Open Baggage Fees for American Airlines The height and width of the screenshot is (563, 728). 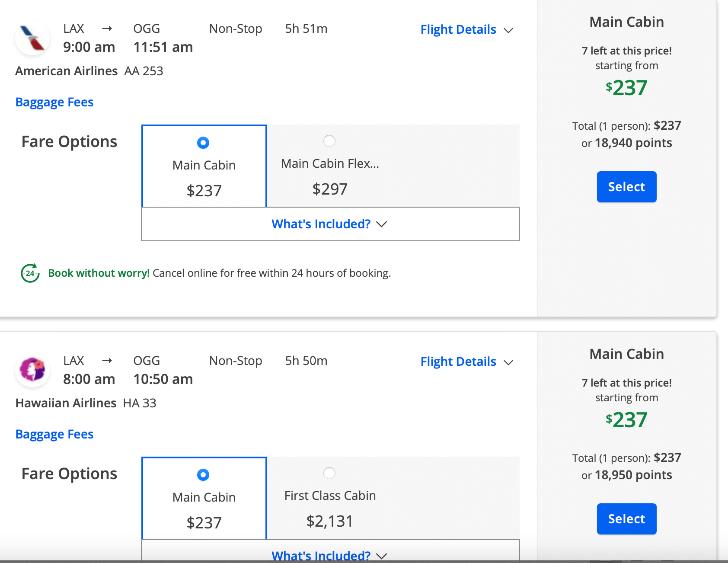[54, 102]
